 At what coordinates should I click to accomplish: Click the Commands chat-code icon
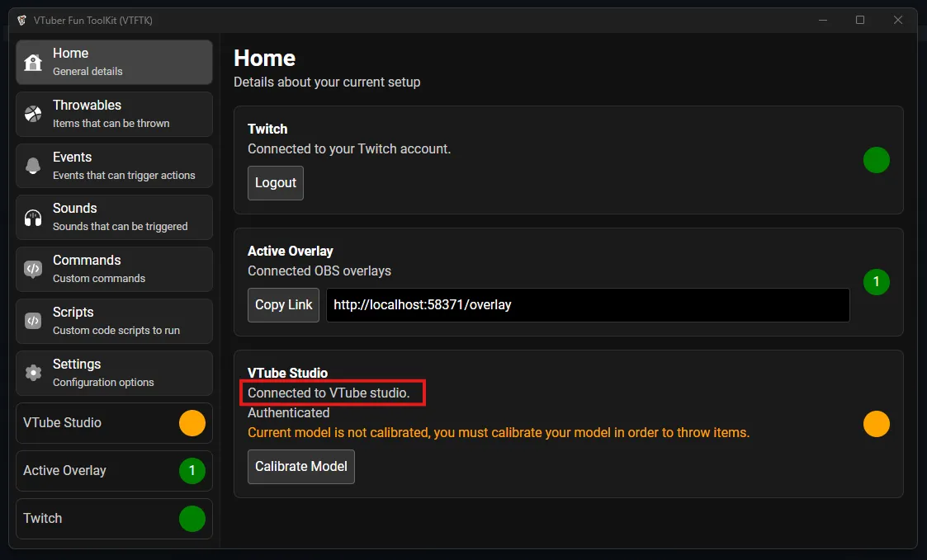point(33,269)
